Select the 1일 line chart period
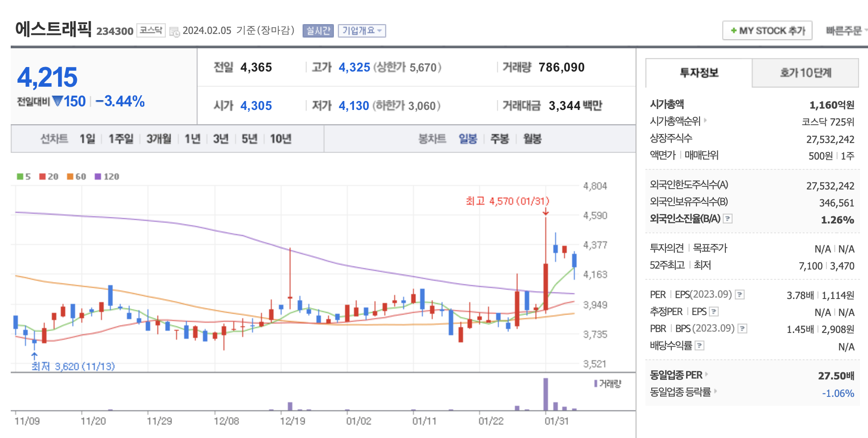This screenshot has height=438, width=868. tap(88, 139)
